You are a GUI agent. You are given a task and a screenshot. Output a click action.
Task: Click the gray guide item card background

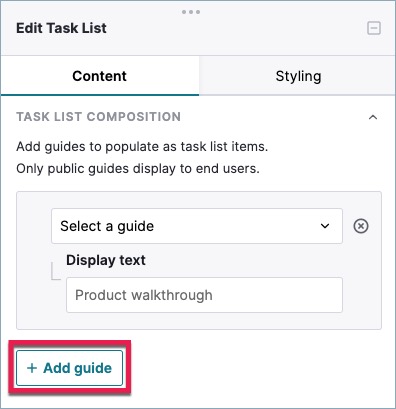pyautogui.click(x=33, y=260)
